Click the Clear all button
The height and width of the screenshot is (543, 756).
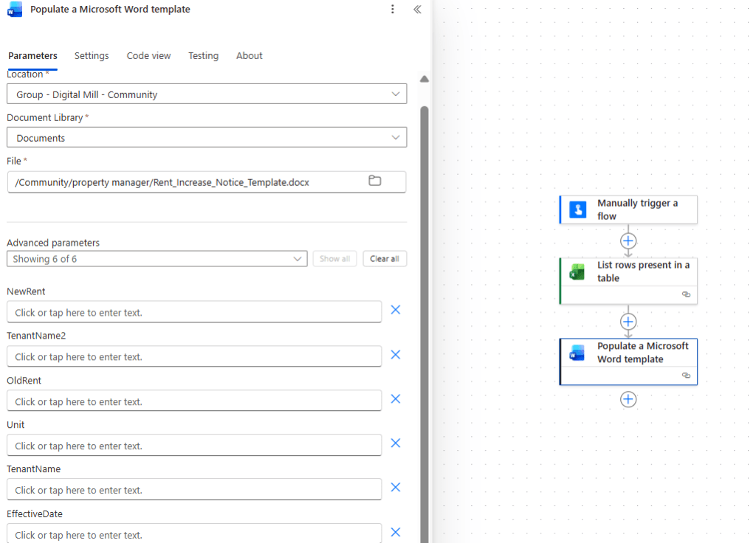(x=385, y=259)
